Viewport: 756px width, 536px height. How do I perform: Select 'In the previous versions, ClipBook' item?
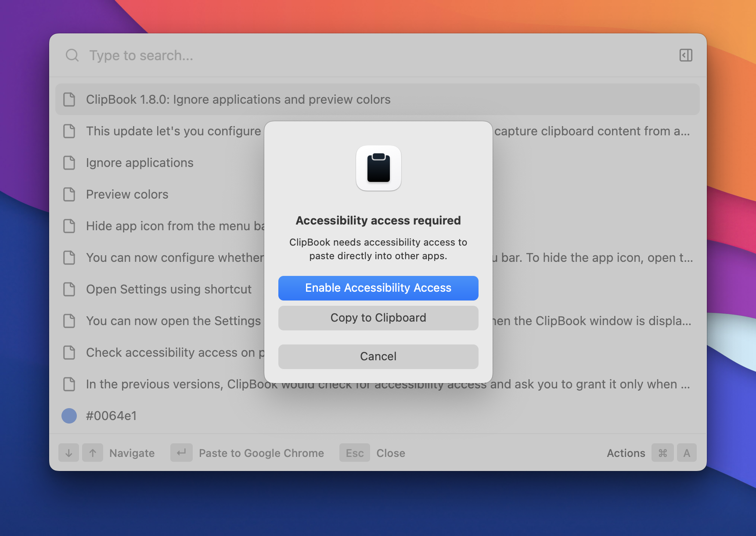point(378,384)
